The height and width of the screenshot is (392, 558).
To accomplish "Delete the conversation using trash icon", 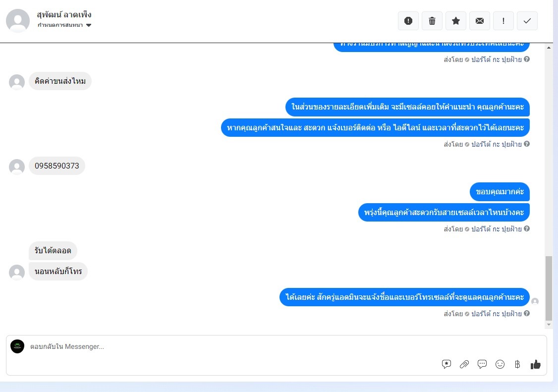I will tap(432, 21).
